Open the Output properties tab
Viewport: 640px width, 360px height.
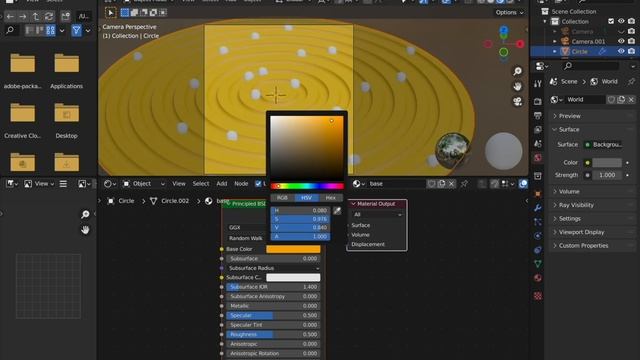click(x=538, y=116)
